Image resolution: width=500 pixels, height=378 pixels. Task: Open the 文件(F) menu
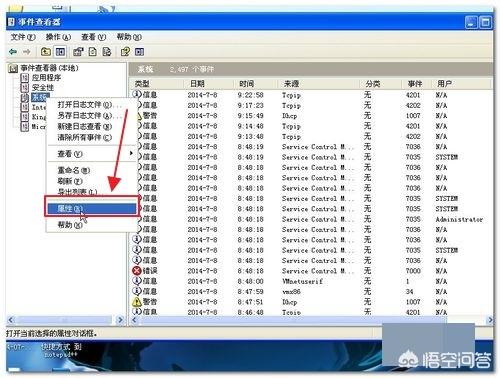pyautogui.click(x=23, y=37)
